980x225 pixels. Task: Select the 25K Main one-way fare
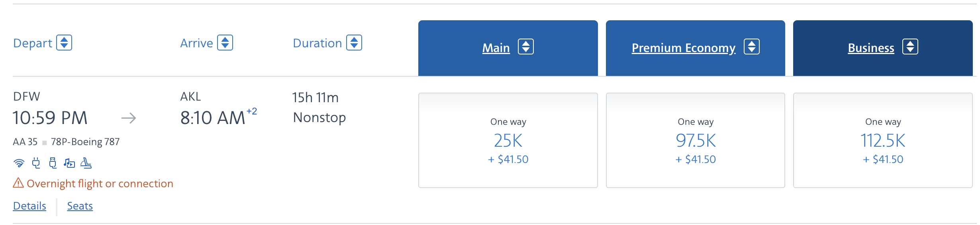tap(508, 140)
